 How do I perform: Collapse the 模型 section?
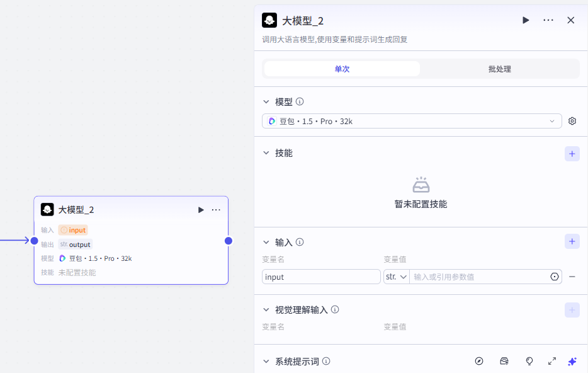pos(266,101)
